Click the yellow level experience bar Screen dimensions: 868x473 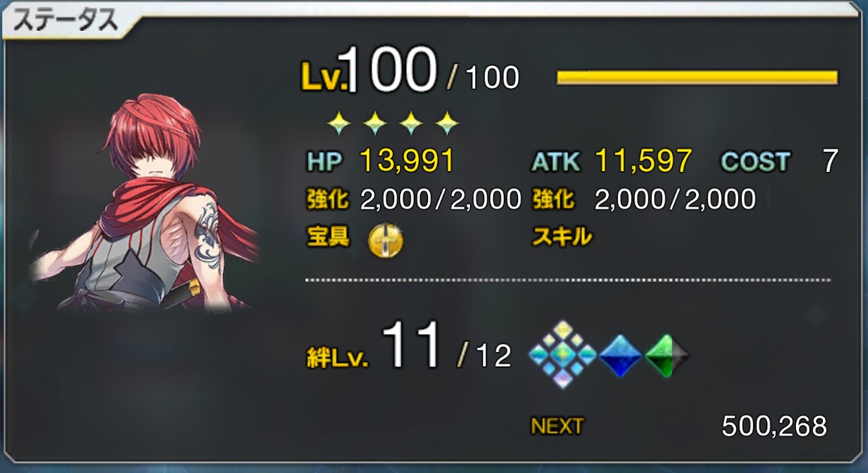697,77
